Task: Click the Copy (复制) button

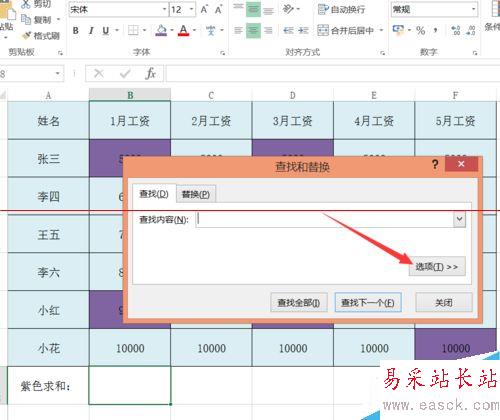Action: click(36, 20)
